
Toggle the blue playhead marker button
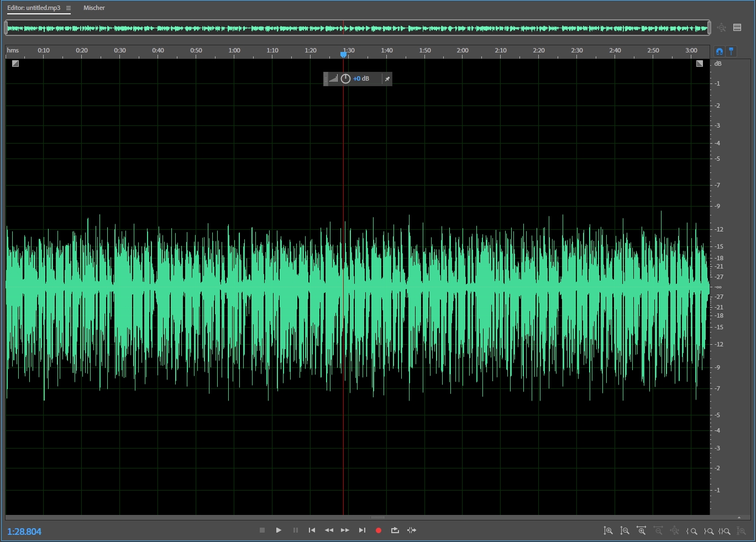[731, 51]
